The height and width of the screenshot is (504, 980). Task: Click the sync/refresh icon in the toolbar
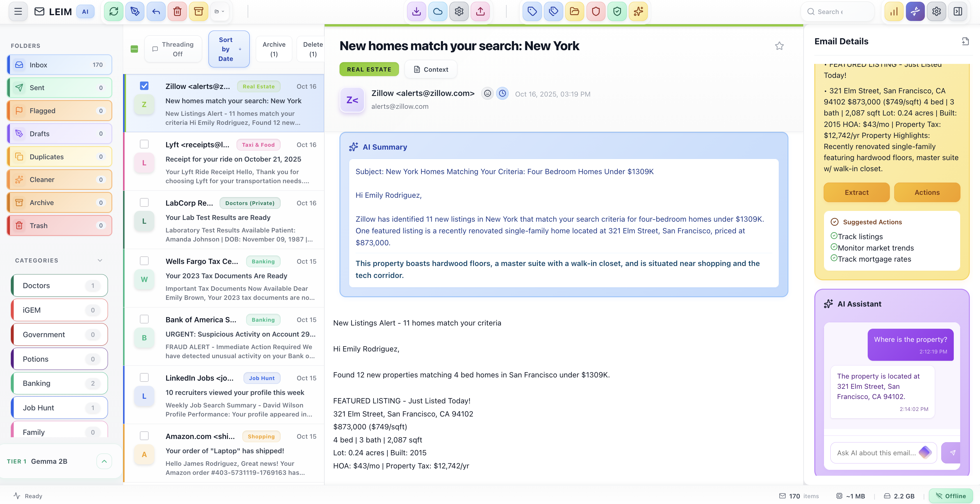coord(113,11)
